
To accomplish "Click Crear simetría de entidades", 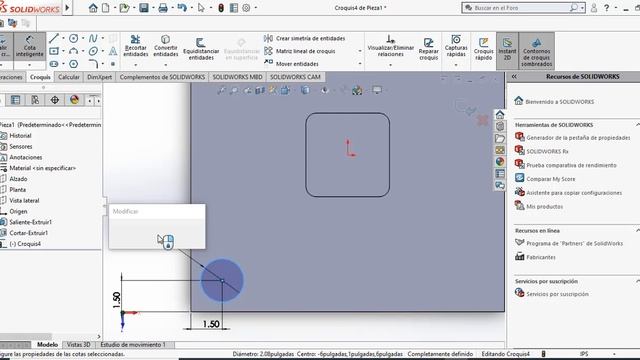I will pos(304,38).
